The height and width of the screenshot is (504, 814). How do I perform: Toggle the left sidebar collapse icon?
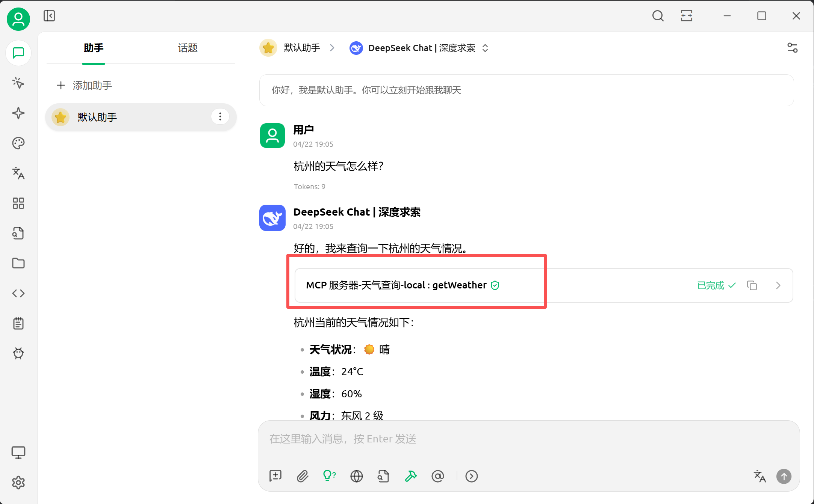(x=49, y=16)
